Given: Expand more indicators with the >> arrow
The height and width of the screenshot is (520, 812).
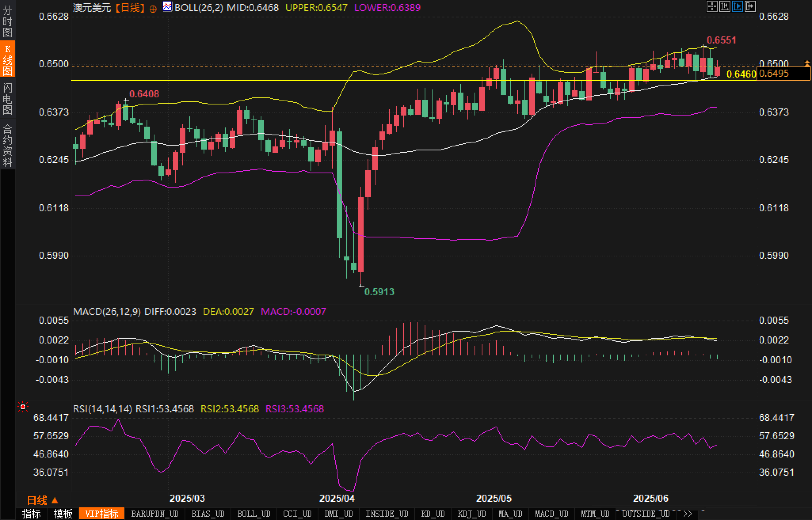Looking at the screenshot, I should (x=688, y=514).
